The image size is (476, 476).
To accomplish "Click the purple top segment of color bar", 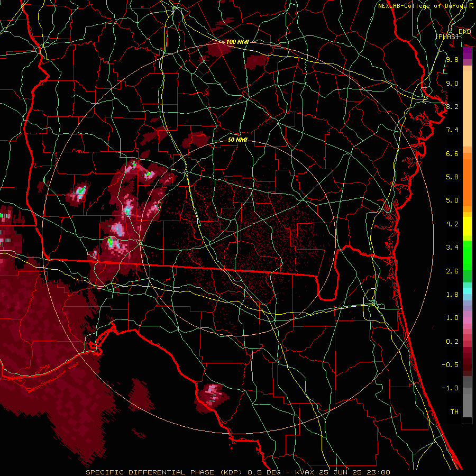I will (467, 53).
